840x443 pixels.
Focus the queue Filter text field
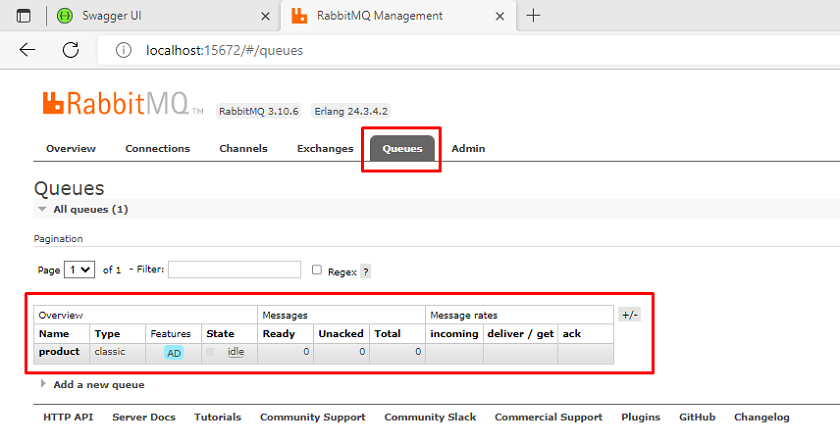point(234,269)
